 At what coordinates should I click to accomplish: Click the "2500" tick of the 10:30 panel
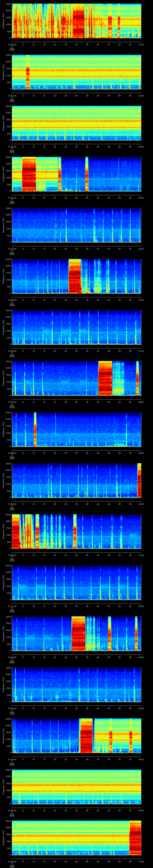(8, 4)
